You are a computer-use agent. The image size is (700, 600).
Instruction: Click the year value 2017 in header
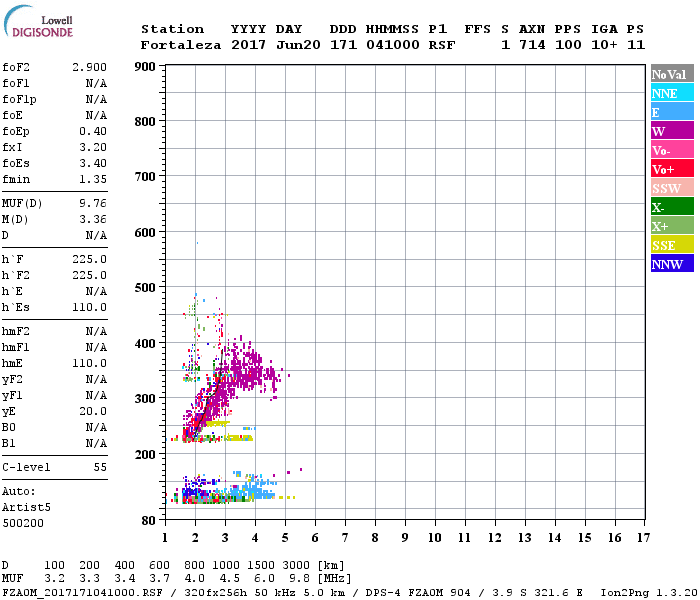coord(248,45)
